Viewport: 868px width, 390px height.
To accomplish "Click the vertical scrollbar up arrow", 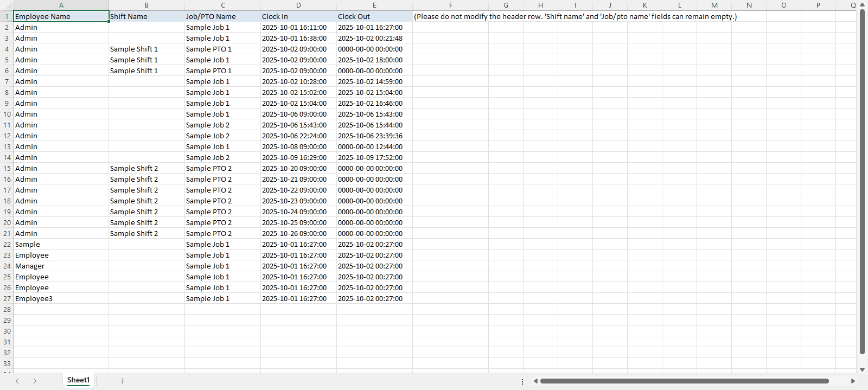I will point(862,5).
